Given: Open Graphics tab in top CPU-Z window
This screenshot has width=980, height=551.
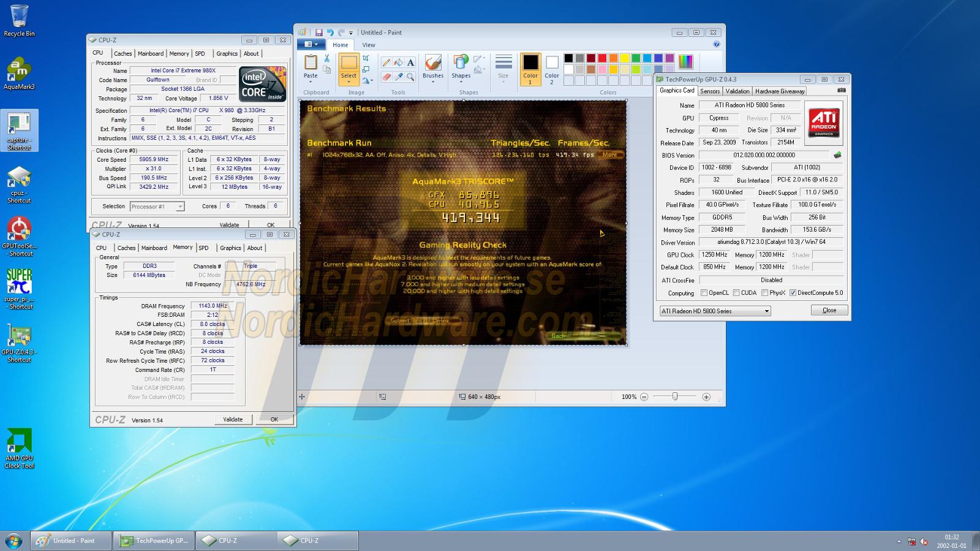Looking at the screenshot, I should 227,53.
